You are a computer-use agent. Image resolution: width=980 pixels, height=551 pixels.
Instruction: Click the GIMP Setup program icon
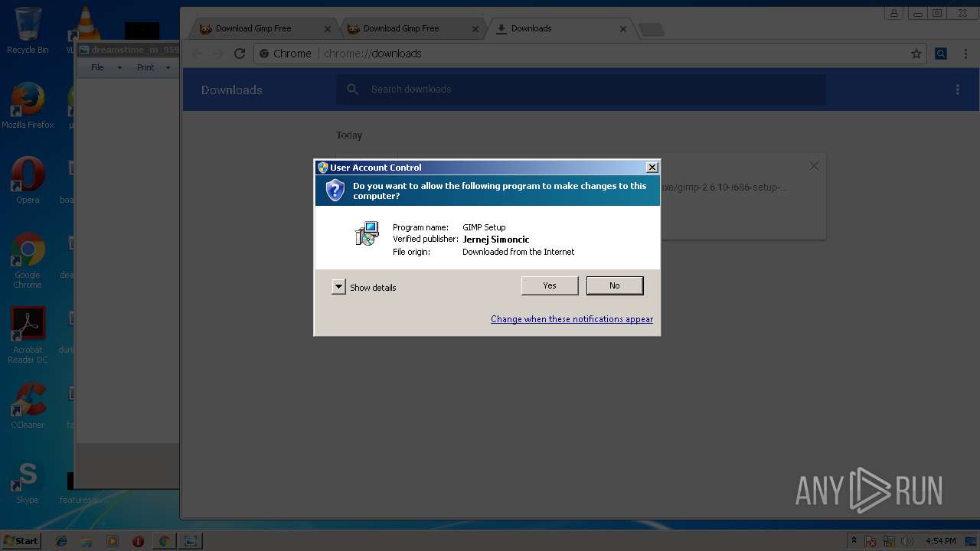367,233
